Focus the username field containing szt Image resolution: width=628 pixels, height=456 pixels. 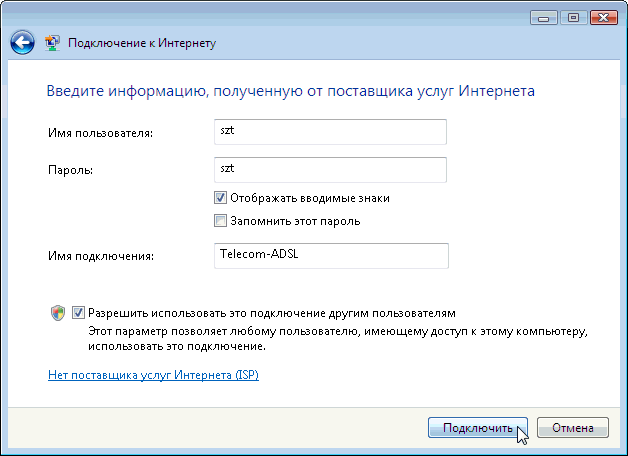pos(330,132)
